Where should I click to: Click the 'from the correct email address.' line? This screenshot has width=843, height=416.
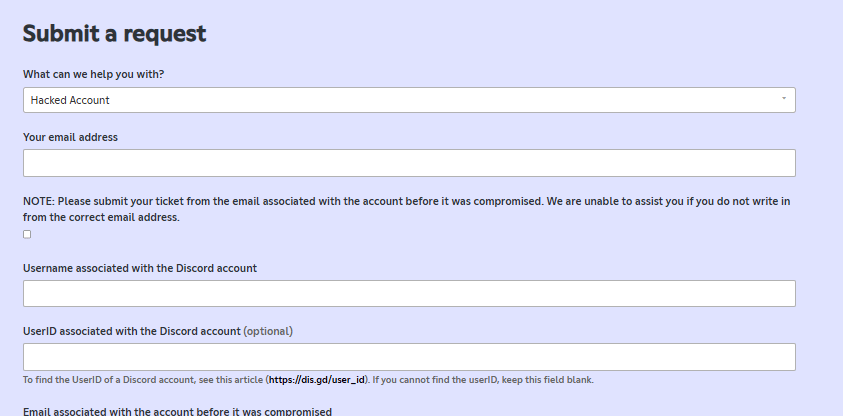tap(101, 217)
